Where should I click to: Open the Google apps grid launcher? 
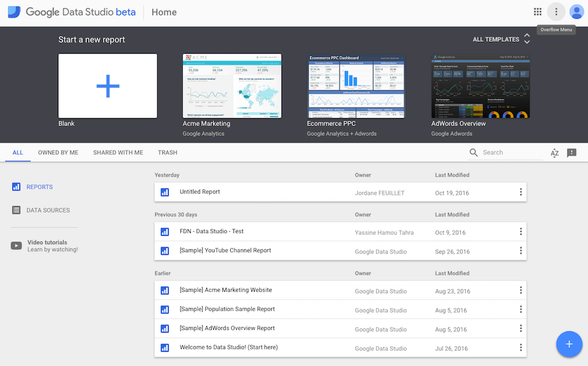coord(537,12)
